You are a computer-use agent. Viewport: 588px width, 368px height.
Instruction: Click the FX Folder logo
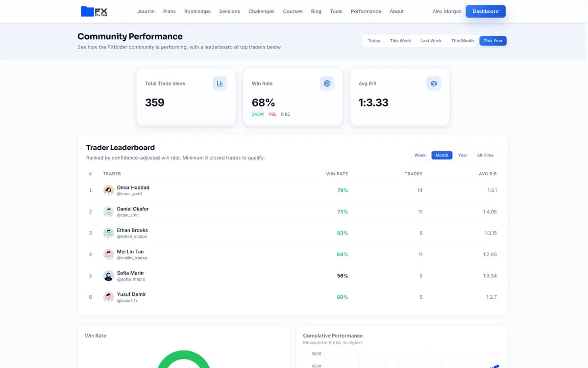point(94,11)
